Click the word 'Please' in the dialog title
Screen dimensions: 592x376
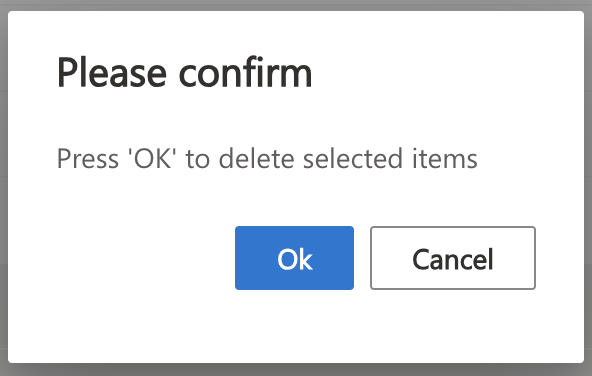tap(112, 72)
